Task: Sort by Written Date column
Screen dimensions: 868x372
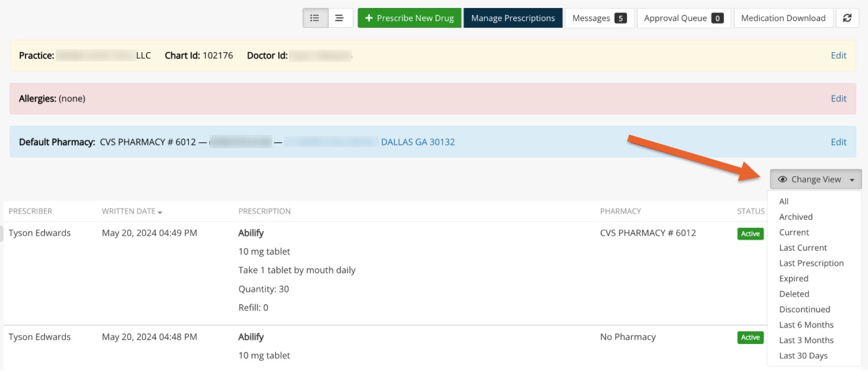Action: [132, 211]
